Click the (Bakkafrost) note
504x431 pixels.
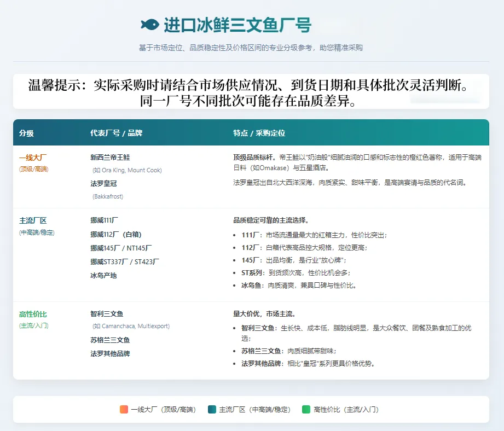(108, 196)
